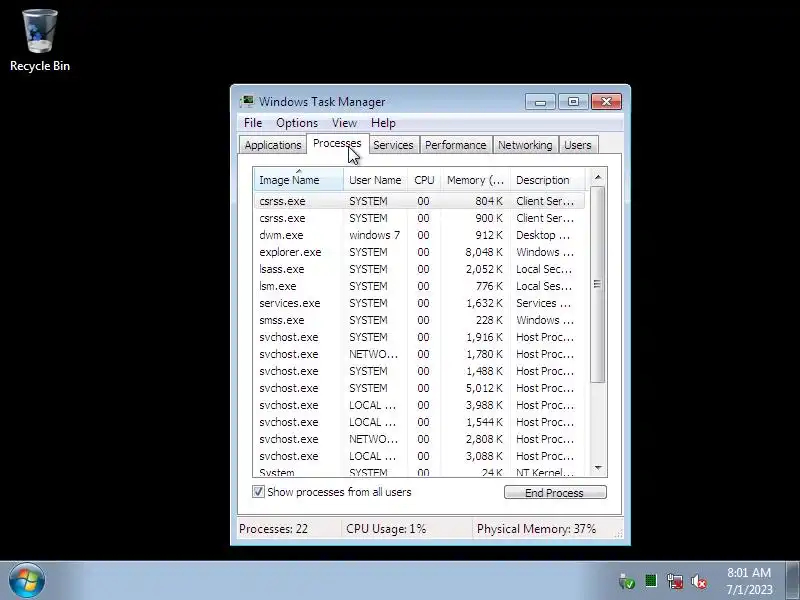Select svchost.exe row using 2,808 K
The width and height of the screenshot is (800, 600).
(419, 439)
